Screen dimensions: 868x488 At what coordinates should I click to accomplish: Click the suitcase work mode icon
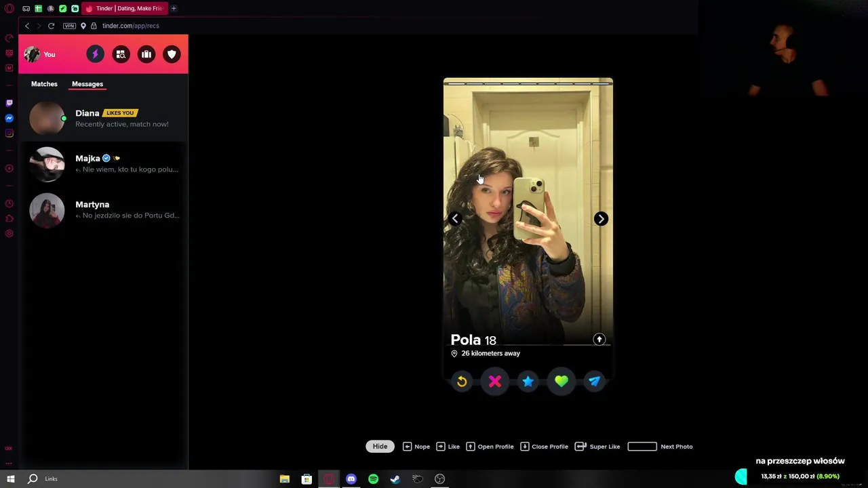click(146, 54)
